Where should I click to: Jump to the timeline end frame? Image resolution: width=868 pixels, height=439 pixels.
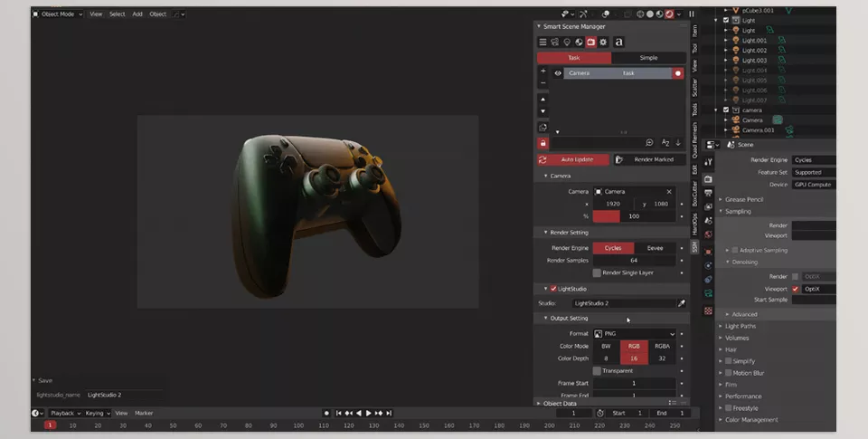[x=389, y=413]
